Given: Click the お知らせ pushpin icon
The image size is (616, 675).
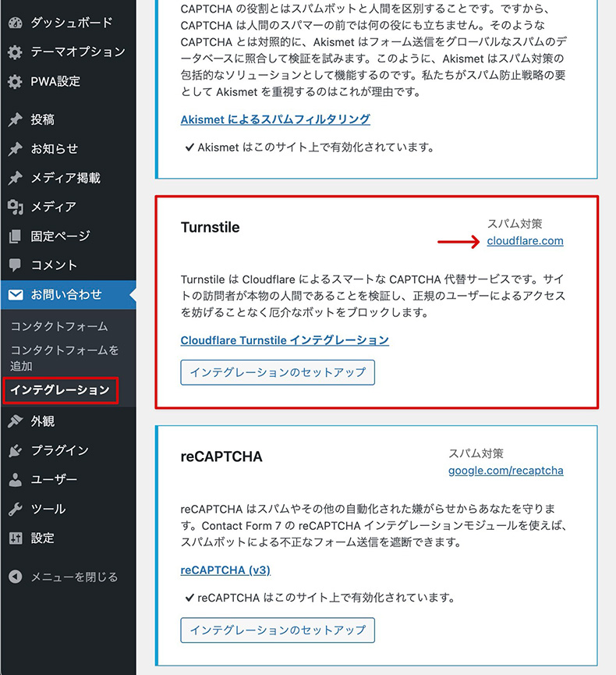Looking at the screenshot, I should click(15, 149).
